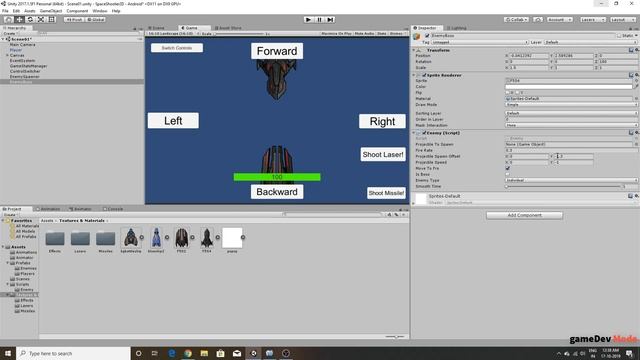Disable the Sprite Renderer component checkbox
Screen dimensions: 640x360
coord(424,75)
